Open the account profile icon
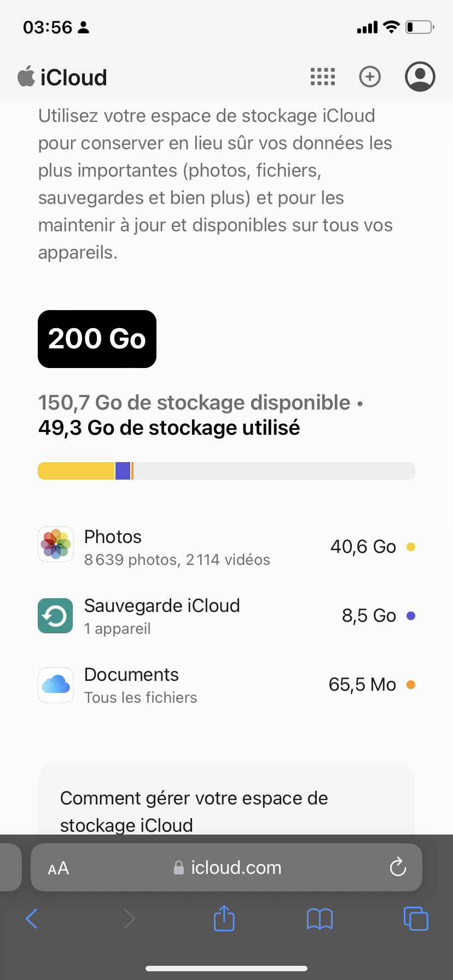This screenshot has height=980, width=453. (x=420, y=77)
